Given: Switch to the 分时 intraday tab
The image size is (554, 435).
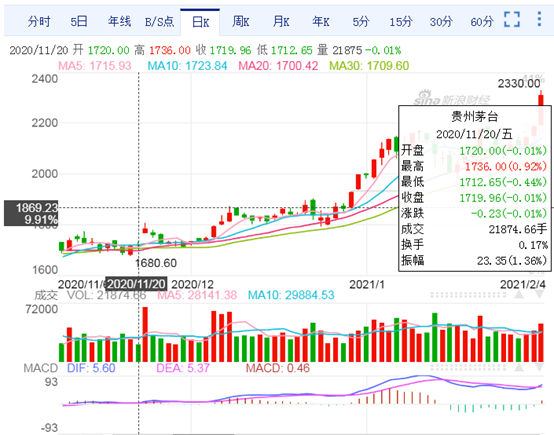Looking at the screenshot, I should [39, 22].
